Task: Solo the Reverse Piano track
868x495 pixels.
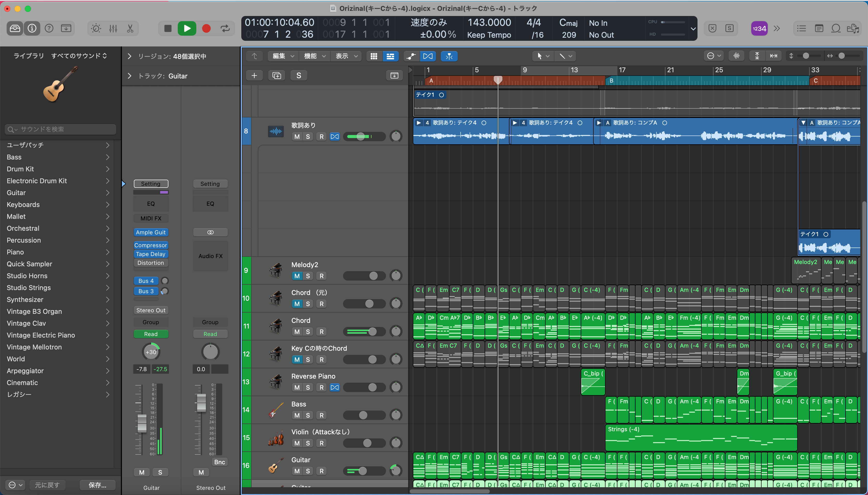Action: [308, 387]
